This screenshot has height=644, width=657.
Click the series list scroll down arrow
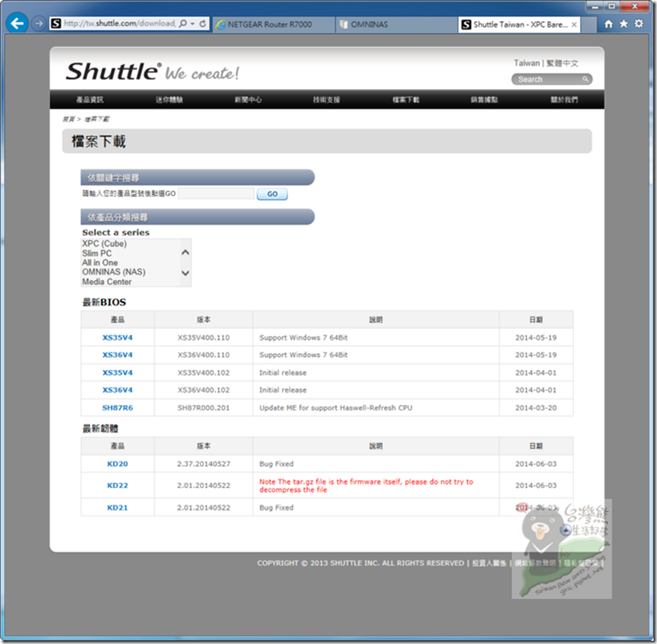[x=186, y=273]
